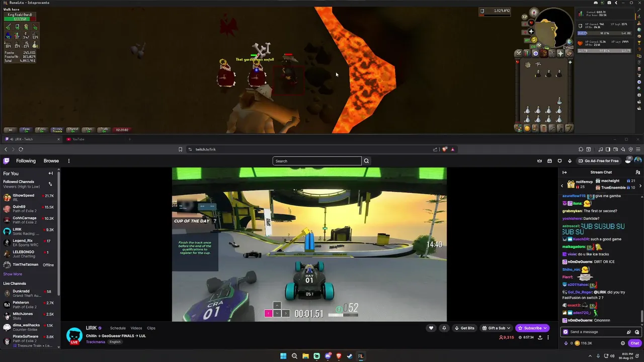This screenshot has height=362, width=644.
Task: Open the Friends List smiley tab
Action: tap(527, 128)
